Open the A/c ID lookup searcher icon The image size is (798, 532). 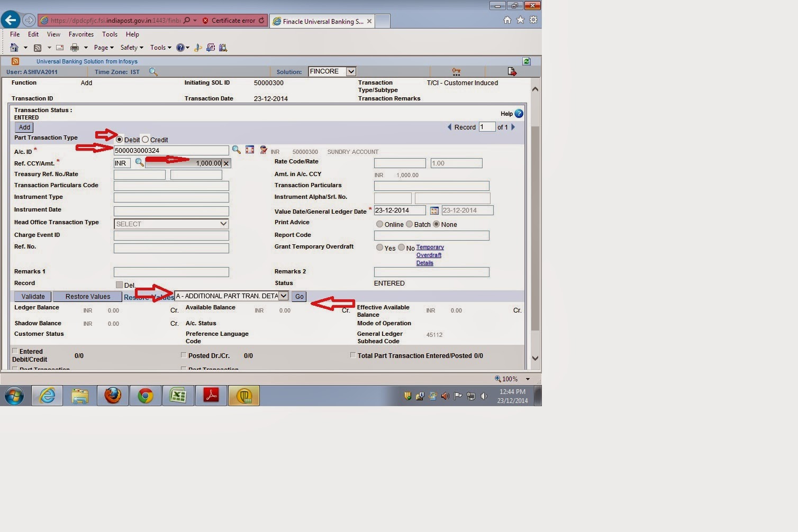pyautogui.click(x=236, y=150)
